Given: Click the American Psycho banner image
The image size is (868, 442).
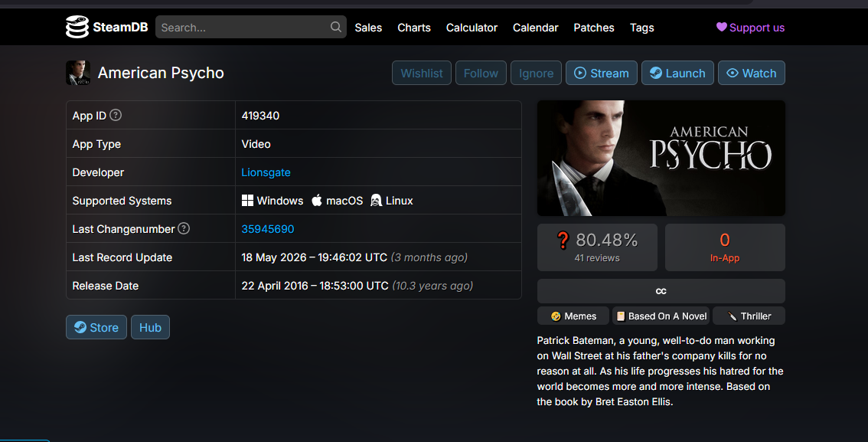Looking at the screenshot, I should 661,158.
